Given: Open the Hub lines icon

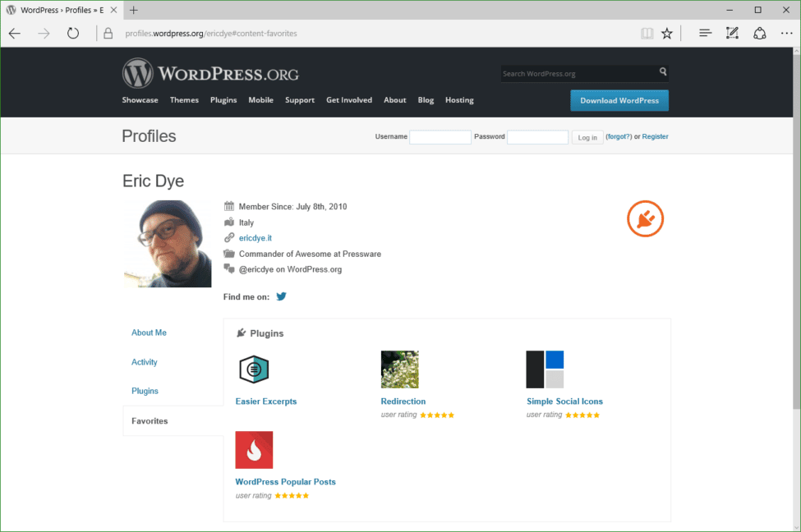Looking at the screenshot, I should [706, 33].
